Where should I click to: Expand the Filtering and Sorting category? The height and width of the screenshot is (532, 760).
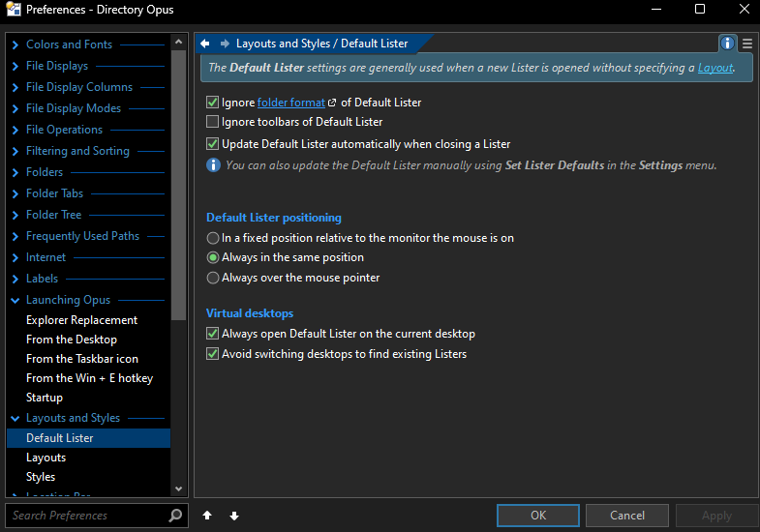15,151
